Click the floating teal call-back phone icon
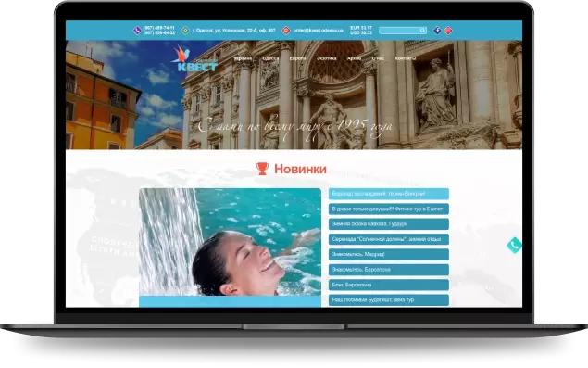Image resolution: width=588 pixels, height=368 pixels. (514, 246)
